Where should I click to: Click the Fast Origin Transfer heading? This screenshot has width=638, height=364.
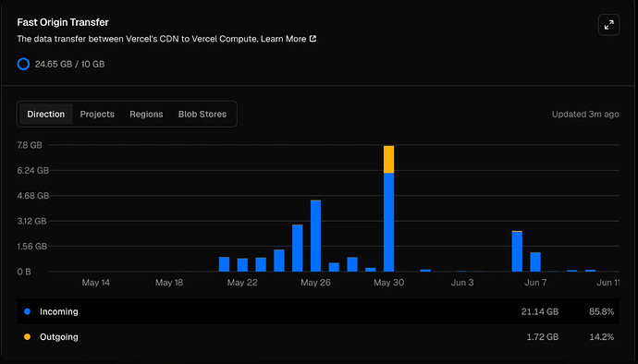(x=63, y=22)
